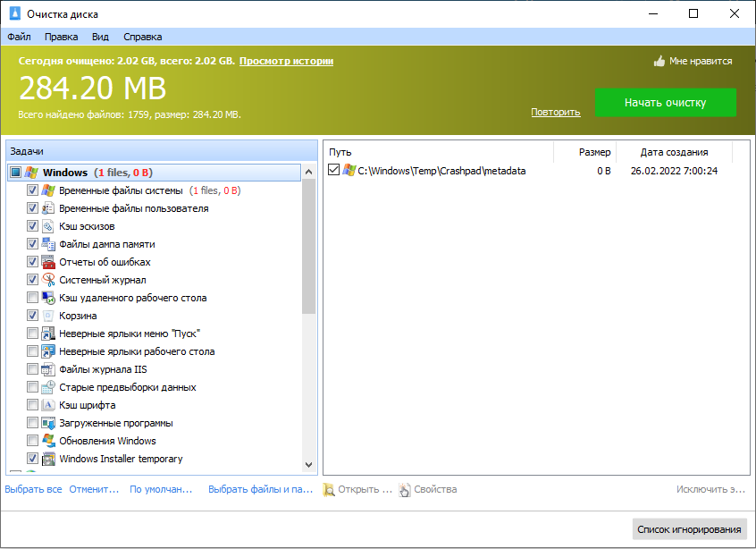Toggle the Windows group checkbox

click(x=16, y=173)
